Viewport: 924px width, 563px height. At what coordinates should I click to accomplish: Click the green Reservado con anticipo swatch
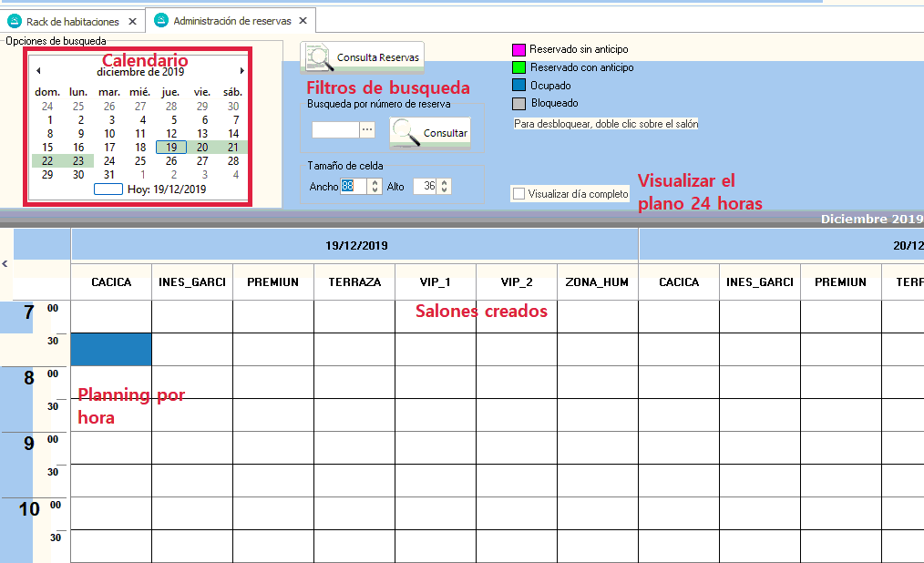click(x=518, y=67)
